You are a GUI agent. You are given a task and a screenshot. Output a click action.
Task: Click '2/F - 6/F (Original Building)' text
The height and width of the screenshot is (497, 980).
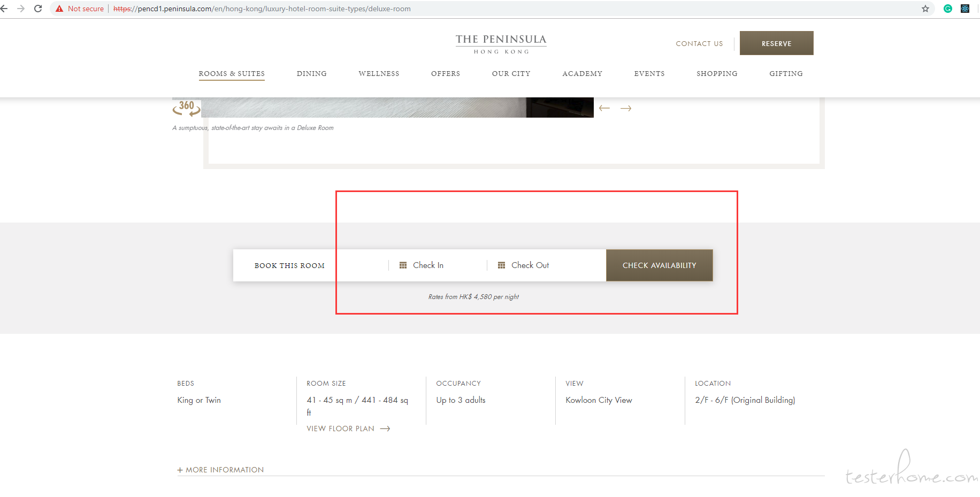pos(745,400)
